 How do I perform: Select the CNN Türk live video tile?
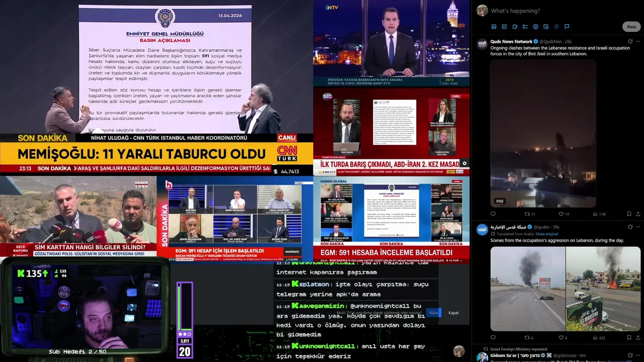click(156, 88)
